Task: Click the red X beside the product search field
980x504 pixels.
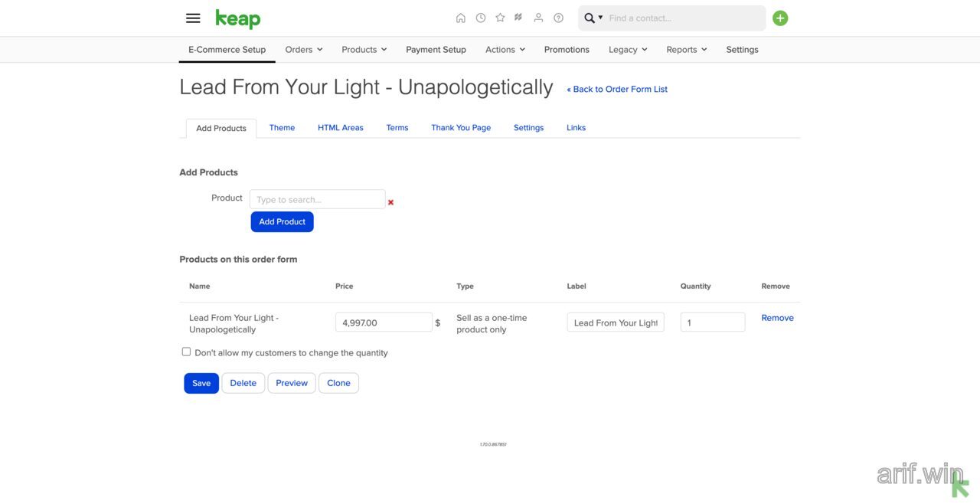Action: click(390, 202)
